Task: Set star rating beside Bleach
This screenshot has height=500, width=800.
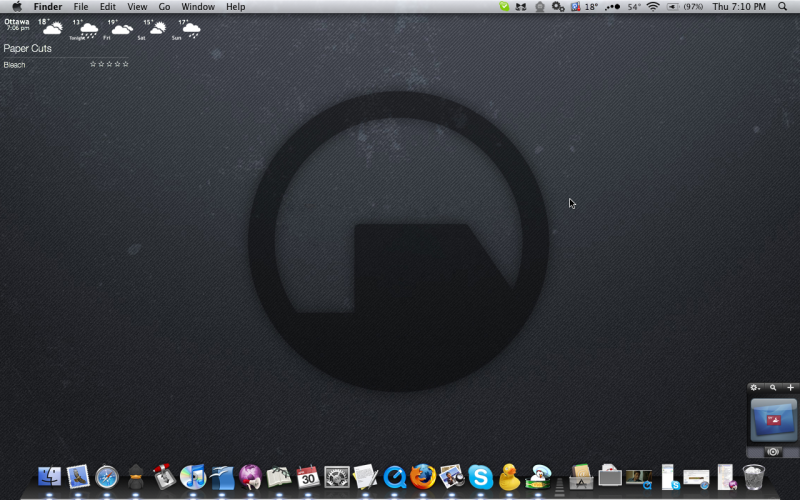Action: (x=109, y=64)
